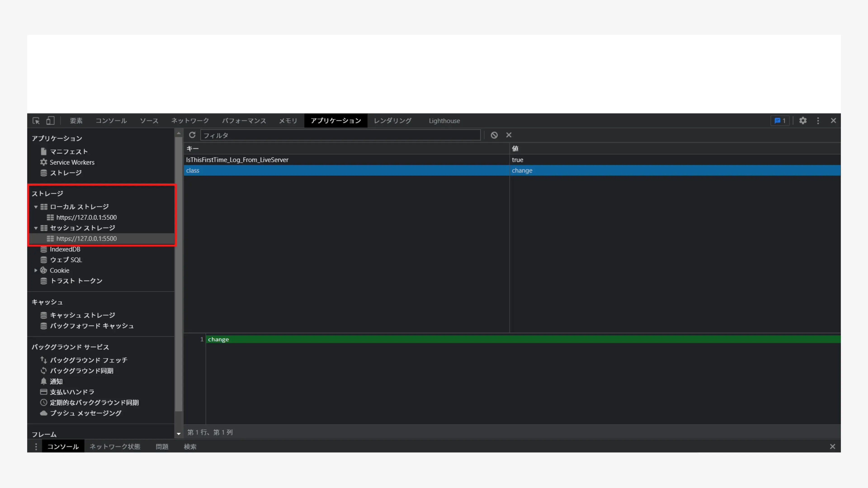
Task: Open DevTools settings gear
Action: click(x=803, y=121)
